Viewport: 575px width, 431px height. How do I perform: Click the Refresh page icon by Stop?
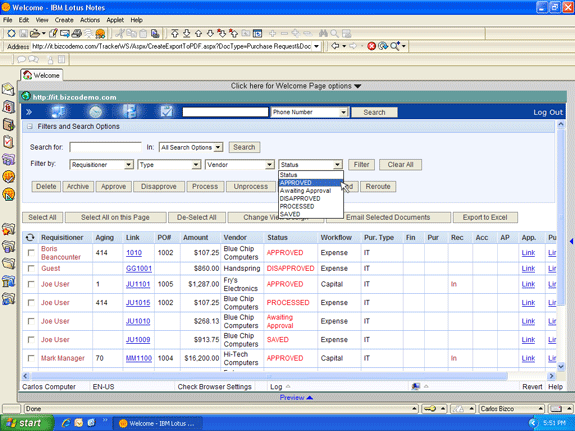click(x=383, y=46)
